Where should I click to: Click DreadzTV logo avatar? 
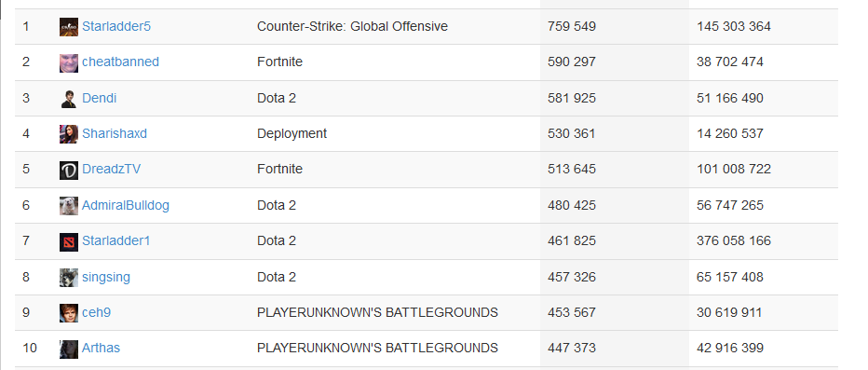pyautogui.click(x=69, y=170)
